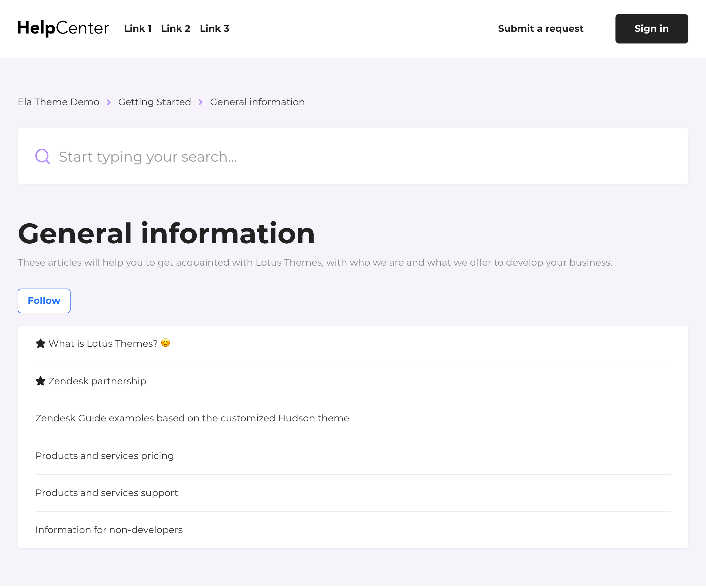Navigate to Getting Started breadcrumb
The height and width of the screenshot is (588, 706).
pos(155,102)
